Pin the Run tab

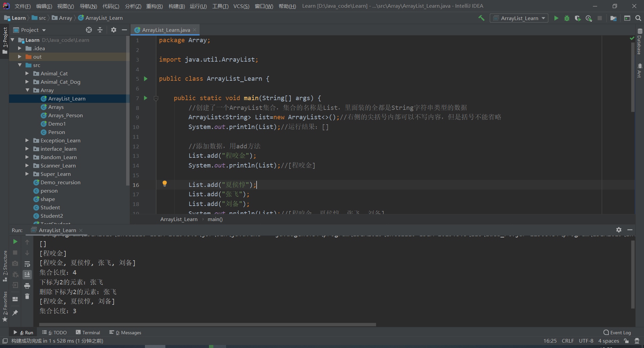coord(15,312)
